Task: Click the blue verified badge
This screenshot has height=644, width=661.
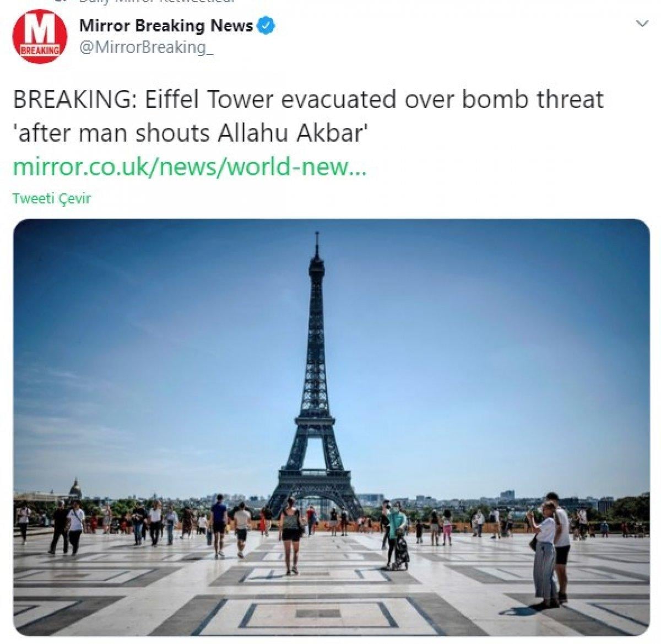Action: click(x=267, y=25)
